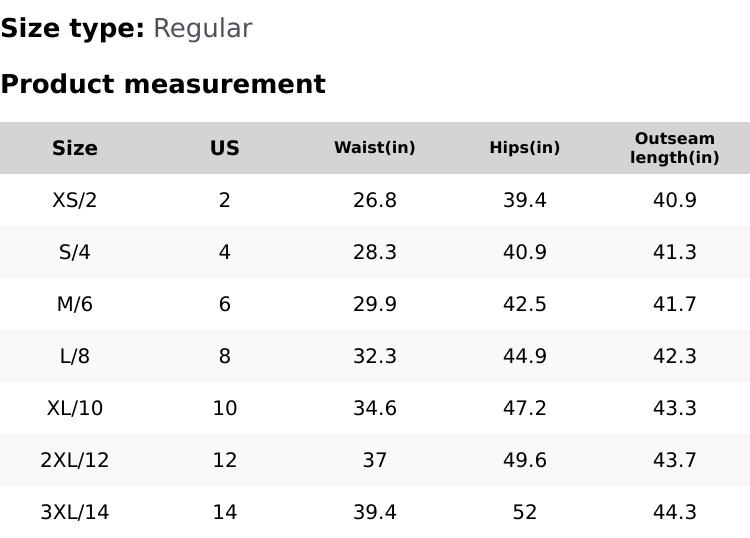Click waist value 37
The width and height of the screenshot is (750, 538).
click(375, 460)
